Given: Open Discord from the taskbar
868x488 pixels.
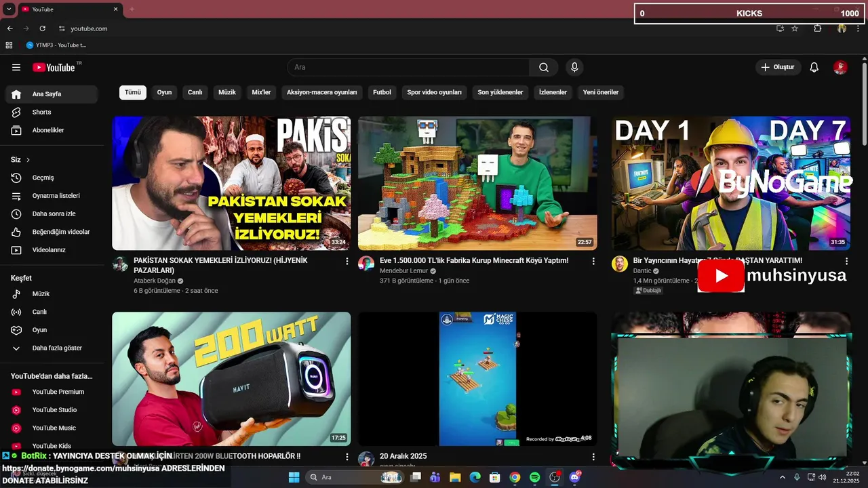Looking at the screenshot, I should pyautogui.click(x=576, y=477).
